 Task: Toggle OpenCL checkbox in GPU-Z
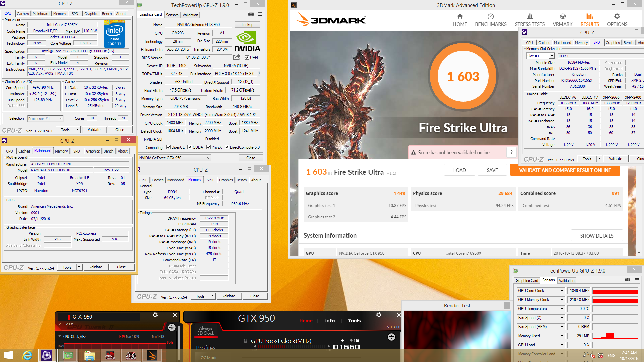168,147
